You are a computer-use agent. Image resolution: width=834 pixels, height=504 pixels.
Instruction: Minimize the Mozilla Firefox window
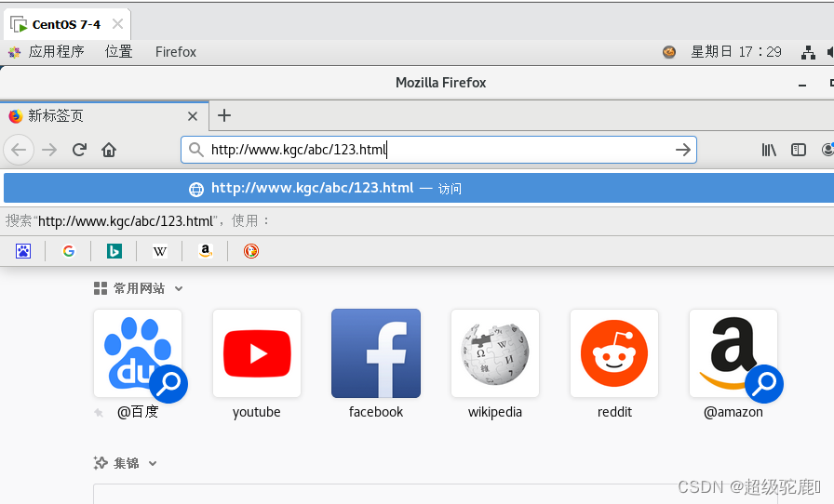tap(802, 85)
